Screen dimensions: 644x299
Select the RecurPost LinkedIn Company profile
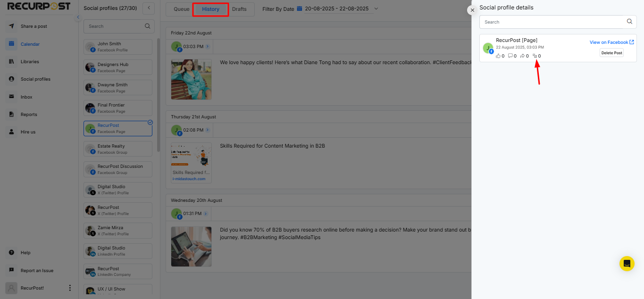[x=118, y=271]
